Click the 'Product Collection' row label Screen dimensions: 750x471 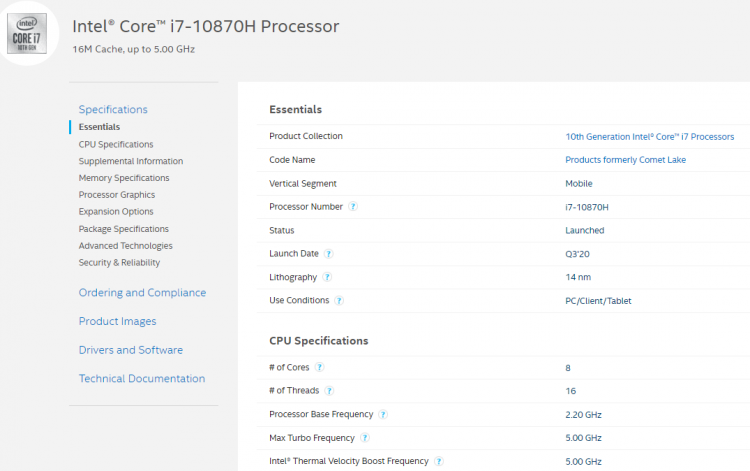tap(306, 136)
